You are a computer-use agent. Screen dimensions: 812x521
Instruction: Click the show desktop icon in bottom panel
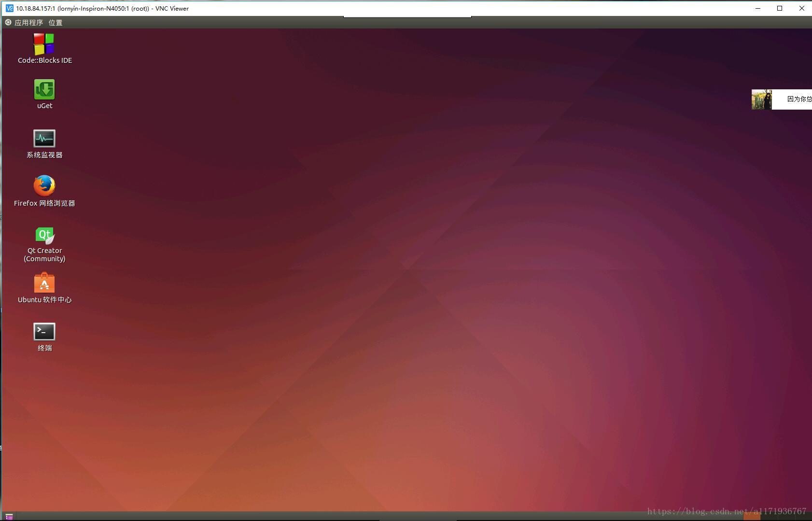click(9, 517)
